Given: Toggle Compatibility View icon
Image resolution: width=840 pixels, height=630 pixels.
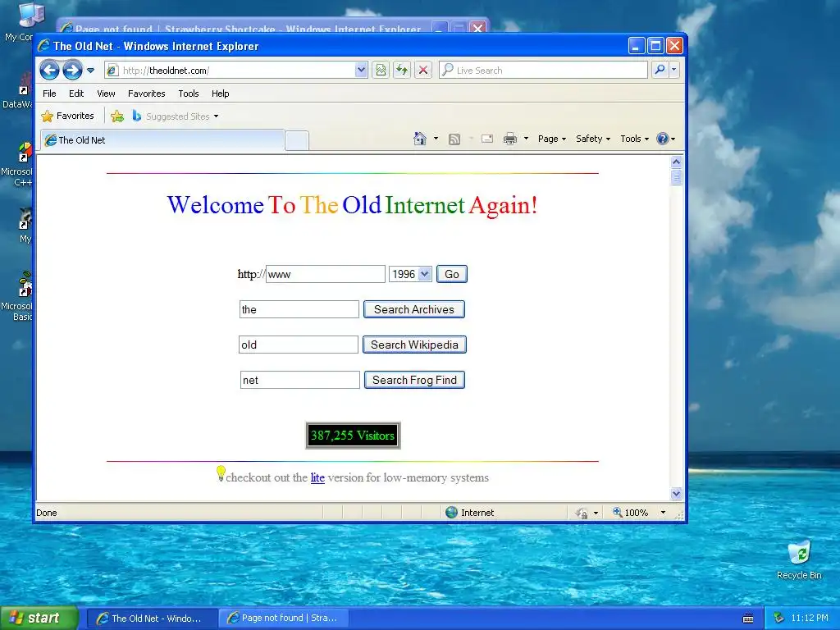Looking at the screenshot, I should pos(381,71).
